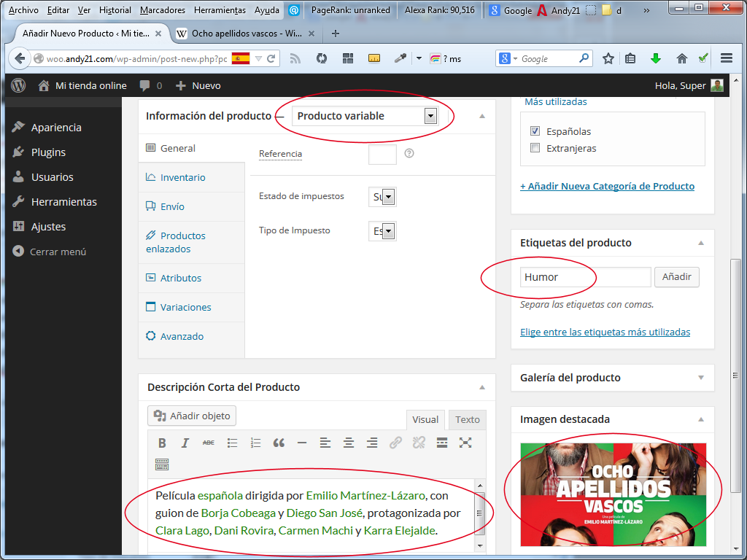747x560 pixels.
Task: Insert a horizontal line
Action: click(x=301, y=443)
